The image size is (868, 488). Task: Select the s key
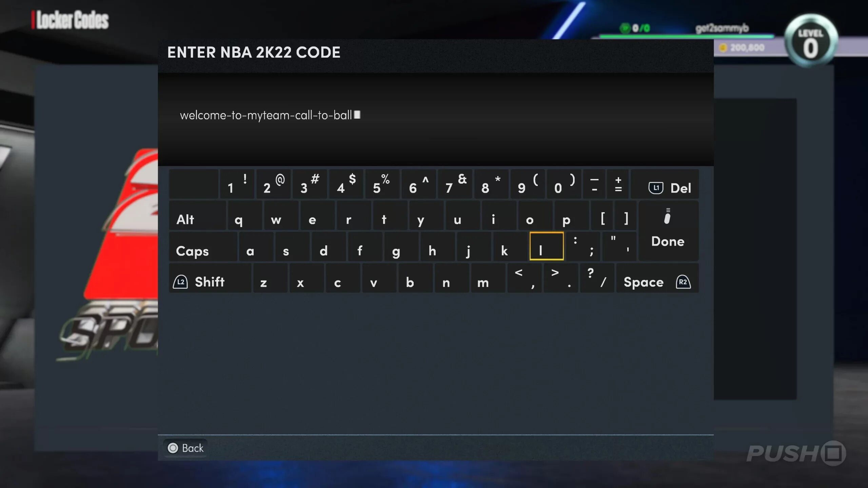(293, 247)
